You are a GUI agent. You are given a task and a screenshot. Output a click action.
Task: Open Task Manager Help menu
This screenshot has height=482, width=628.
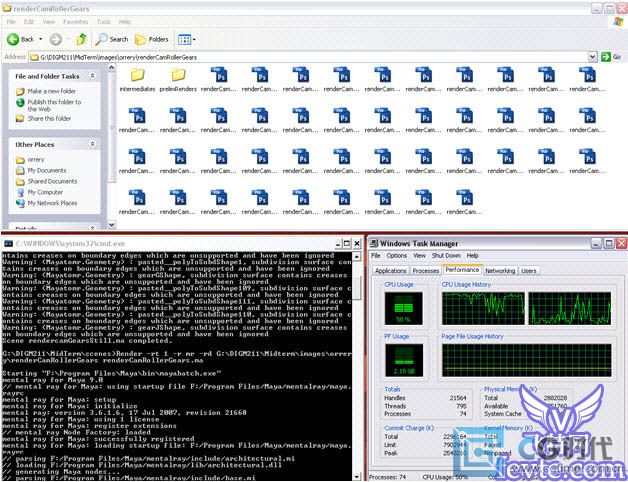(x=472, y=255)
